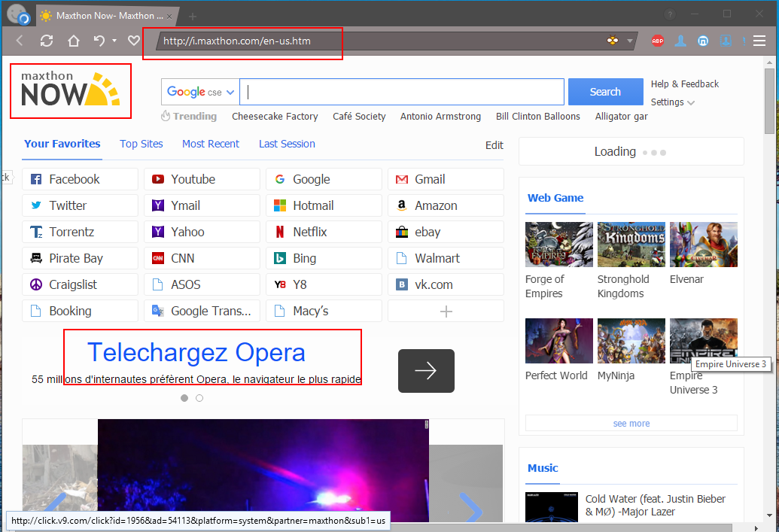Switch to the Most Recent tab

coord(211,144)
